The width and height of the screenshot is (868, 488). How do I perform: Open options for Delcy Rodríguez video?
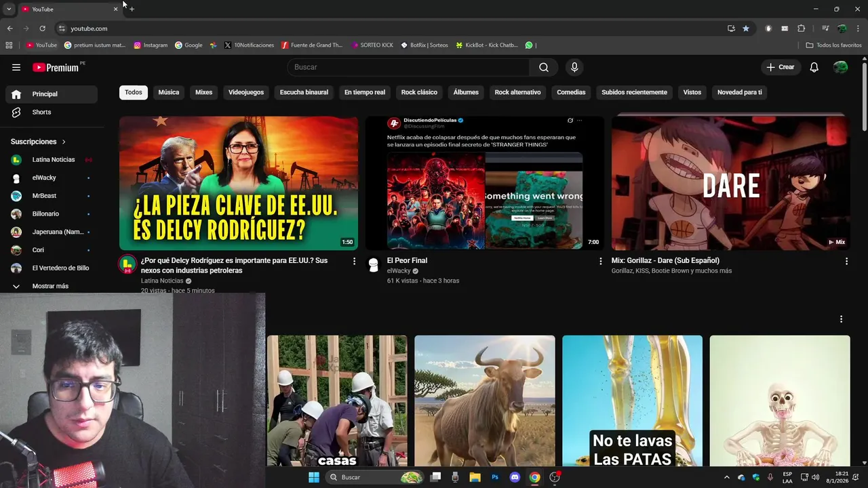click(354, 261)
